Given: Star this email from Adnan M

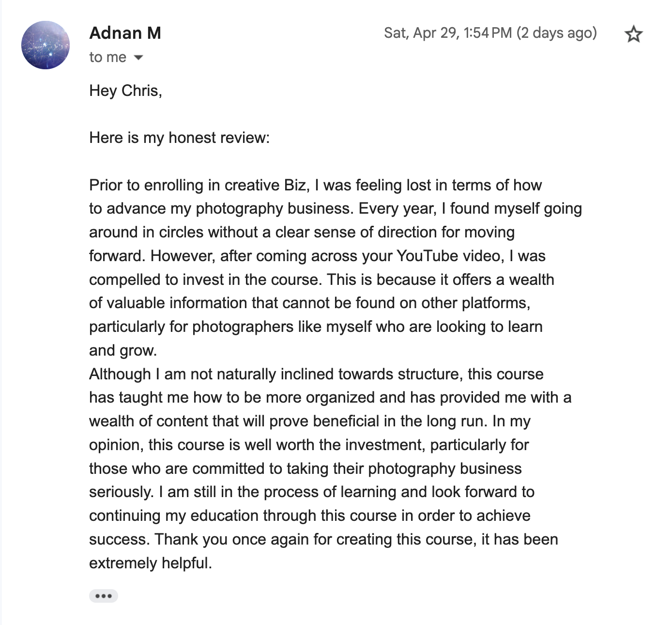Looking at the screenshot, I should pyautogui.click(x=633, y=34).
